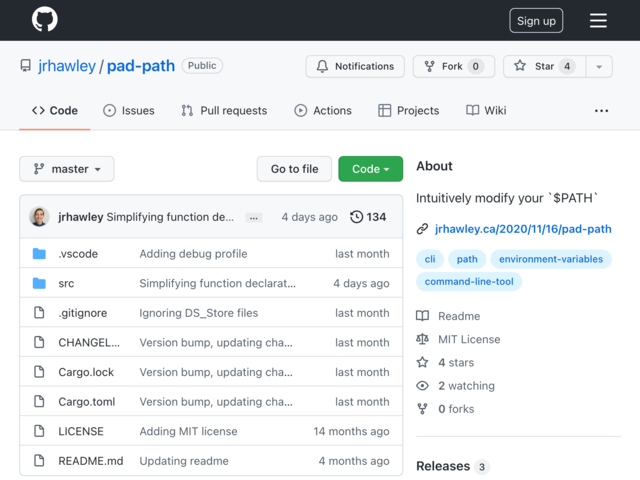
Task: Click the README.md file icon
Action: [39, 460]
